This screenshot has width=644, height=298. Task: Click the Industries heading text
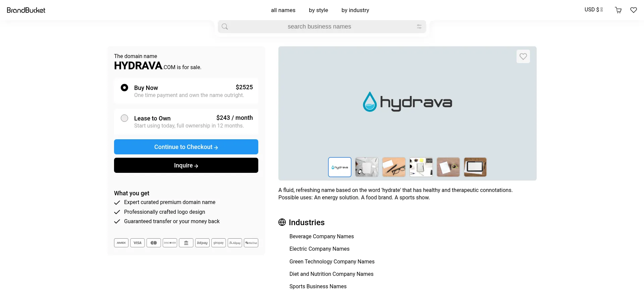click(307, 222)
